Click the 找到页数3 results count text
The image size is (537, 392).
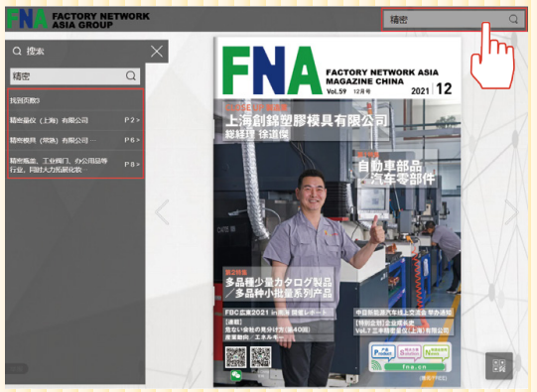click(25, 100)
